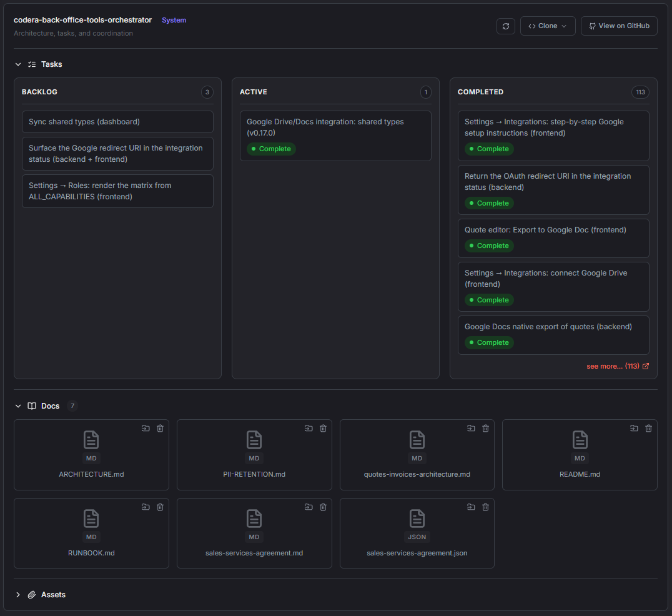Open the Sync shared types (dashboard) task

click(117, 122)
